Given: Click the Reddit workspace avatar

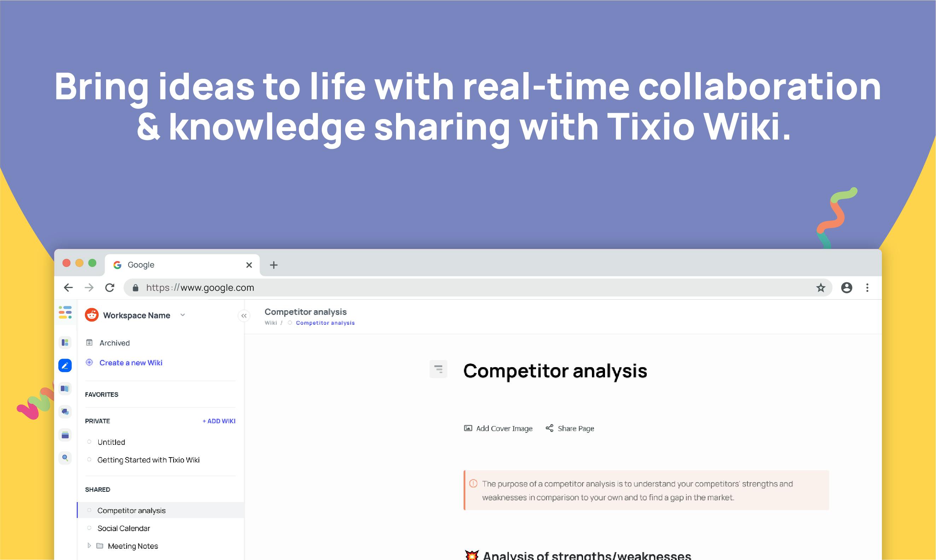Looking at the screenshot, I should coord(92,315).
